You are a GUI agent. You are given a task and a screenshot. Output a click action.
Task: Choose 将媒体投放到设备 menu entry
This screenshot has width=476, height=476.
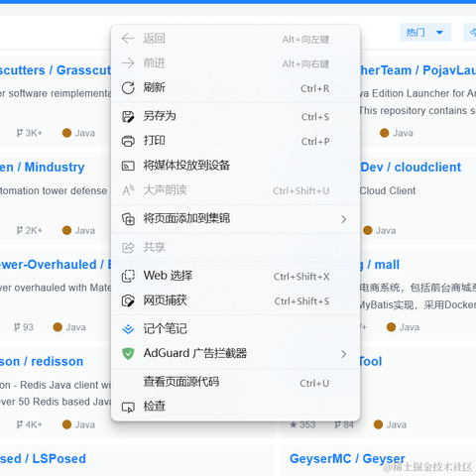coord(235,166)
